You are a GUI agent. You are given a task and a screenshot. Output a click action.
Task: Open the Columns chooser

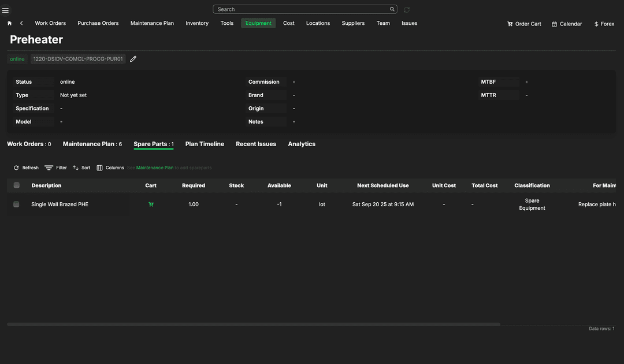[110, 168]
